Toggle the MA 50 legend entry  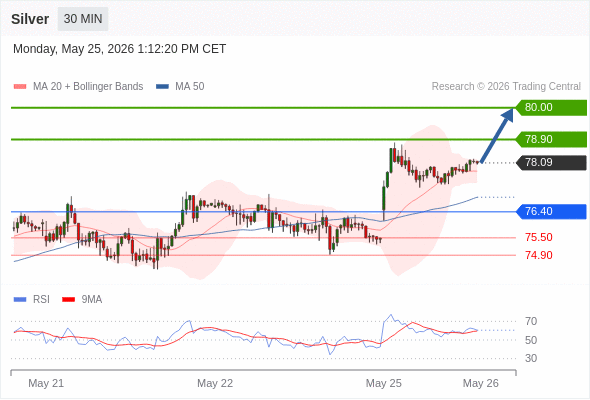tap(180, 87)
